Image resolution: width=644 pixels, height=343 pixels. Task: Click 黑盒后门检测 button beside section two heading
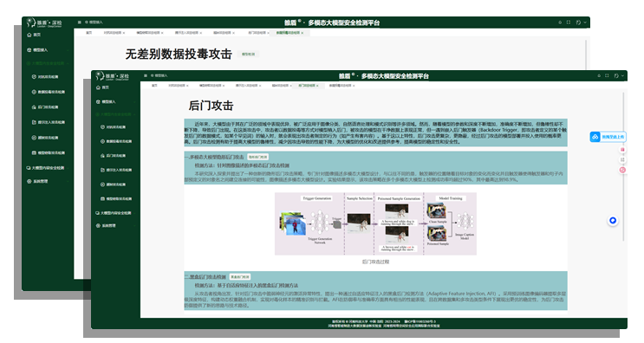[240, 277]
